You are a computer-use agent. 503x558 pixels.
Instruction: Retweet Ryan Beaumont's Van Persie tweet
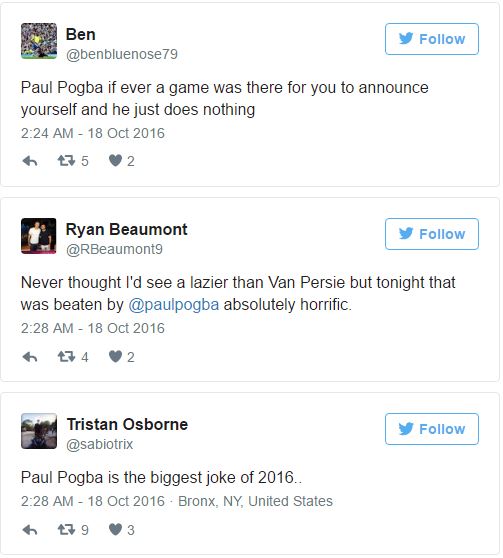point(67,357)
